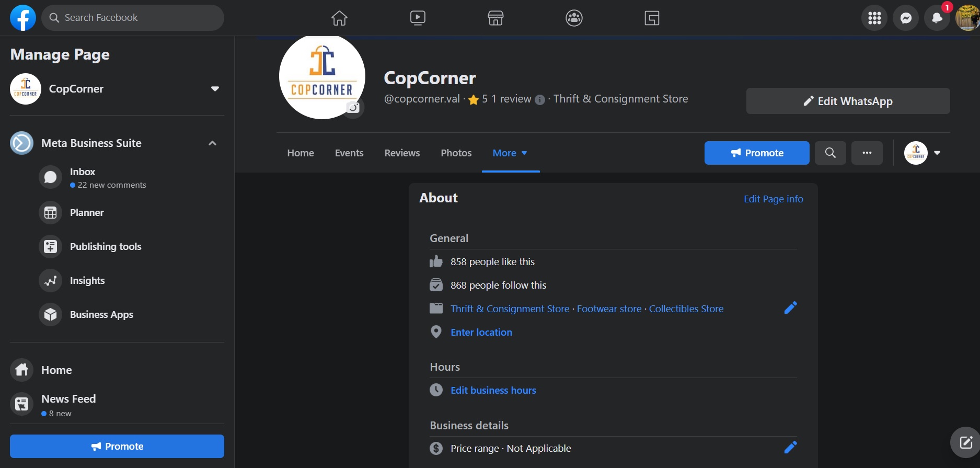
Task: Open account profile picture menu
Action: [x=967, y=18]
